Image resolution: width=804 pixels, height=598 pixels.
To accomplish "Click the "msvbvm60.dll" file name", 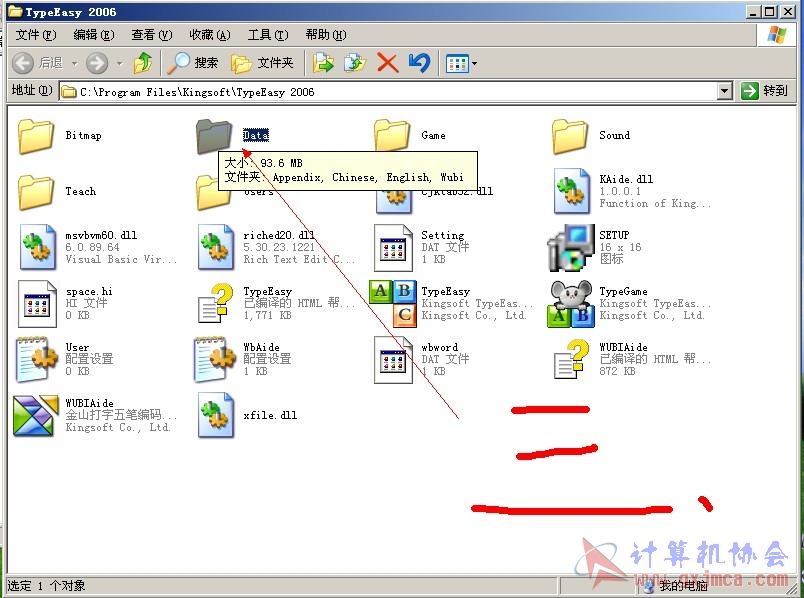I will coord(101,235).
